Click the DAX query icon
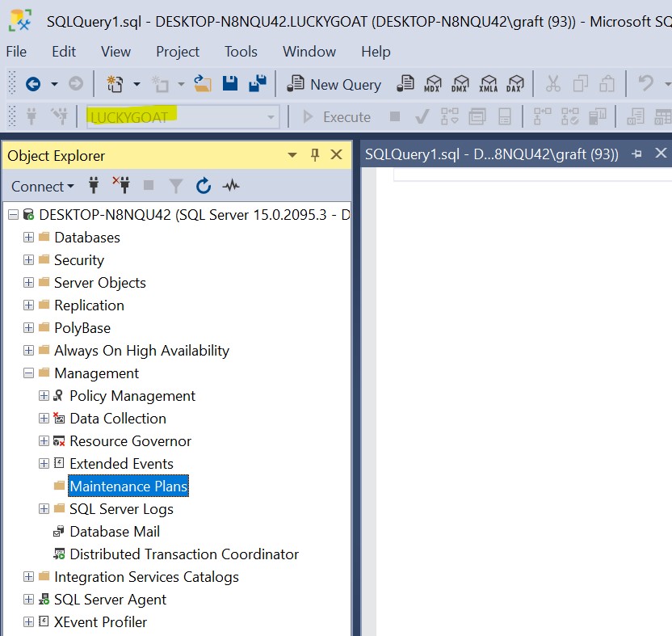Image resolution: width=672 pixels, height=636 pixels. (514, 84)
